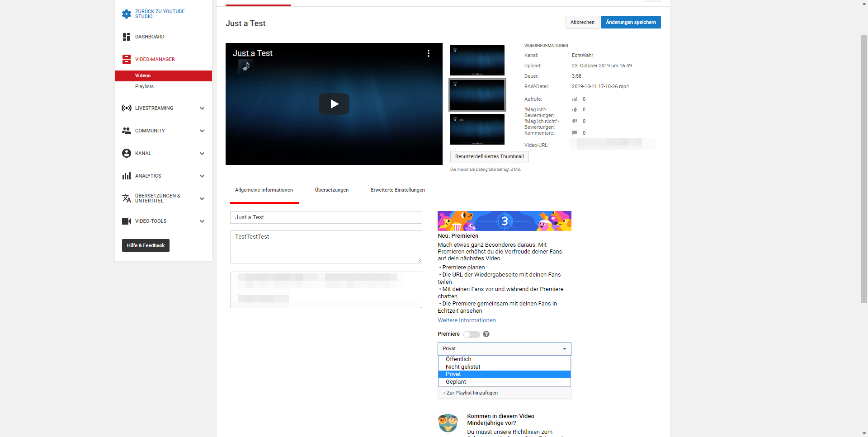The height and width of the screenshot is (437, 868).
Task: Click the gear icon beside Zurück zu YouTube Studio
Action: [x=127, y=14]
